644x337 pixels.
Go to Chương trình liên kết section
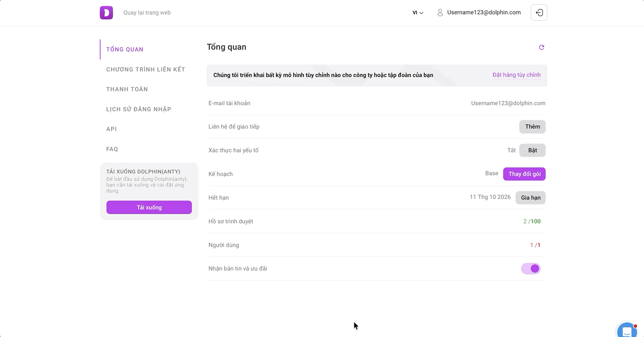click(x=146, y=69)
